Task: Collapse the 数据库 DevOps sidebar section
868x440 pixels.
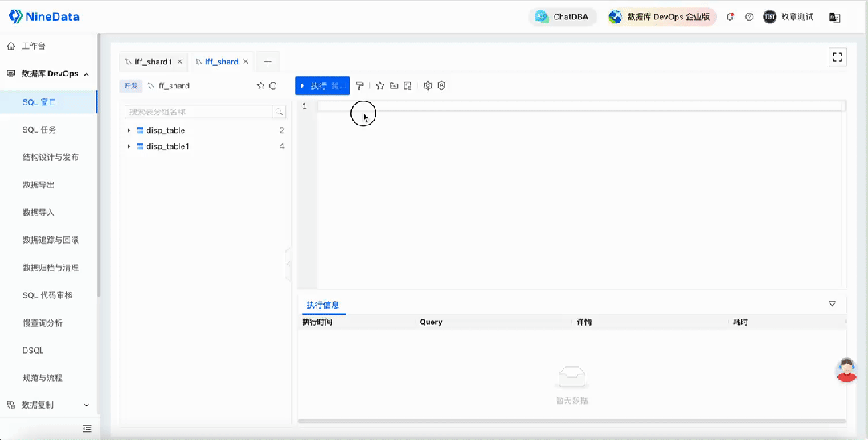Action: tap(86, 74)
